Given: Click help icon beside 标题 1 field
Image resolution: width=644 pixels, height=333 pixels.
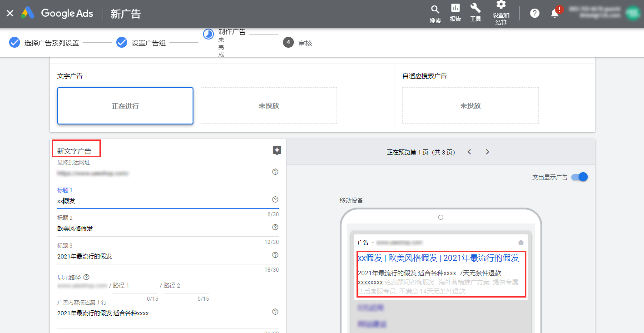Looking at the screenshot, I should (275, 199).
